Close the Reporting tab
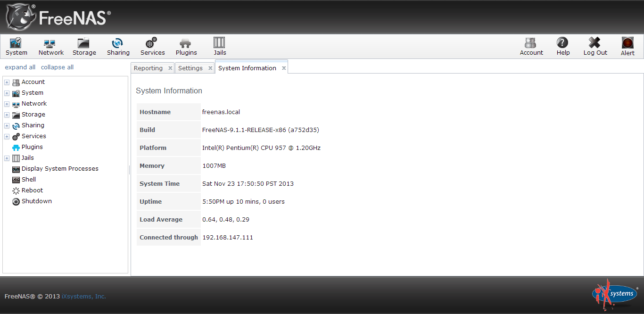The width and height of the screenshot is (644, 314). tap(170, 68)
